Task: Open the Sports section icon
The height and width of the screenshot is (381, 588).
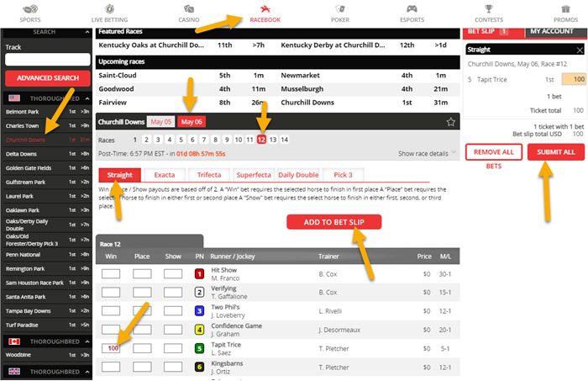Action: pos(30,8)
